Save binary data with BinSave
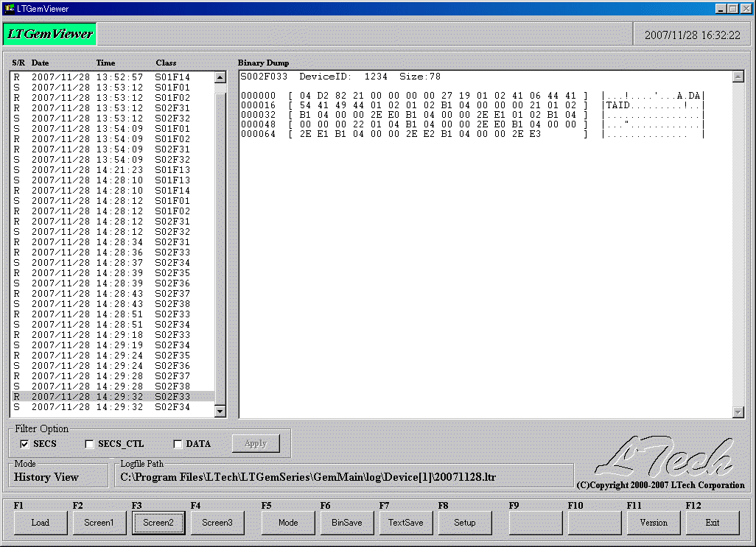The height and width of the screenshot is (547, 756). click(346, 523)
